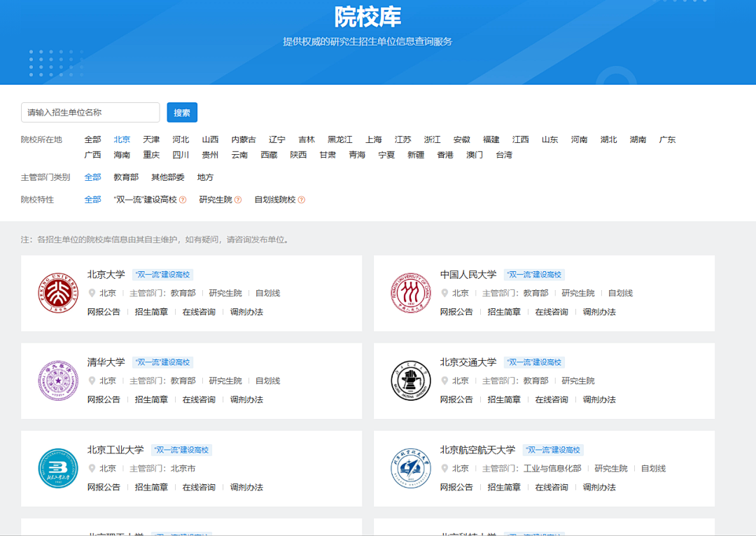756x536 pixels.
Task: Select 教育部 department filter
Action: (x=126, y=177)
